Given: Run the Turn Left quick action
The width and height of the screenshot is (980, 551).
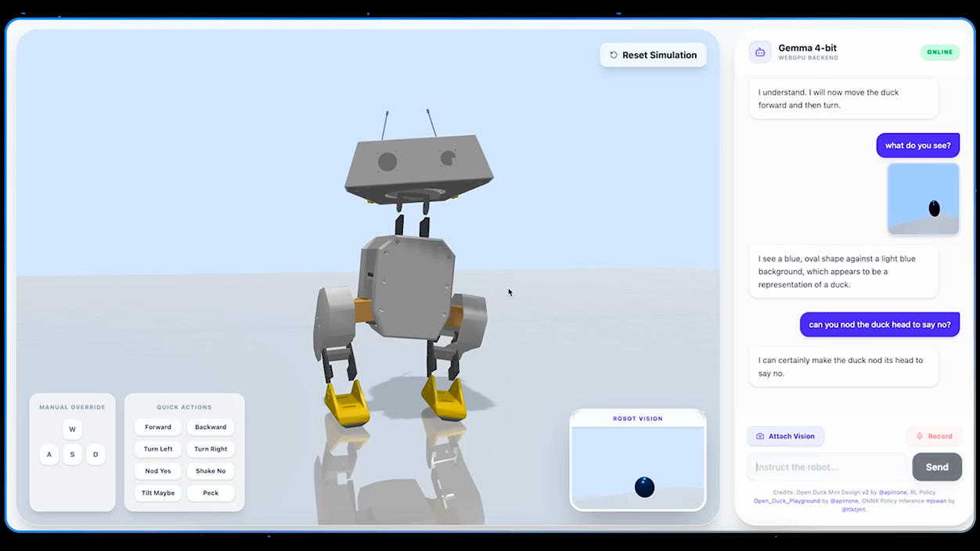Looking at the screenshot, I should [158, 449].
